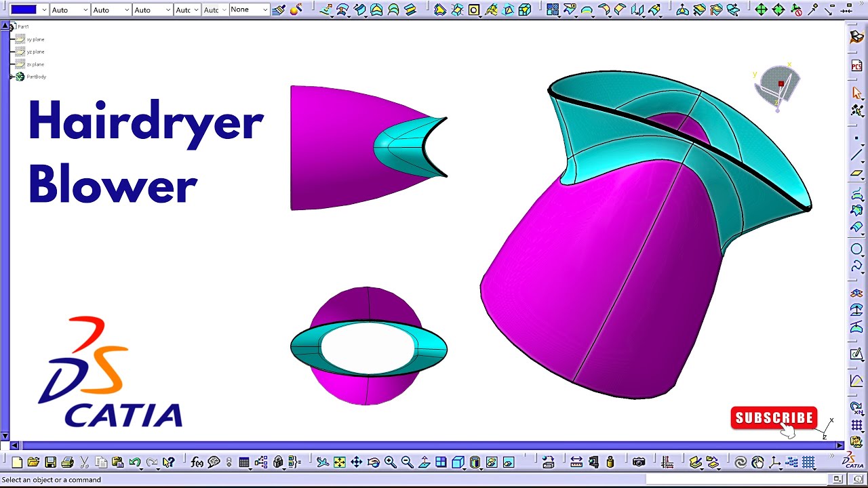The width and height of the screenshot is (868, 488).
Task: Zoom in with the magnifier plus icon
Action: click(391, 462)
